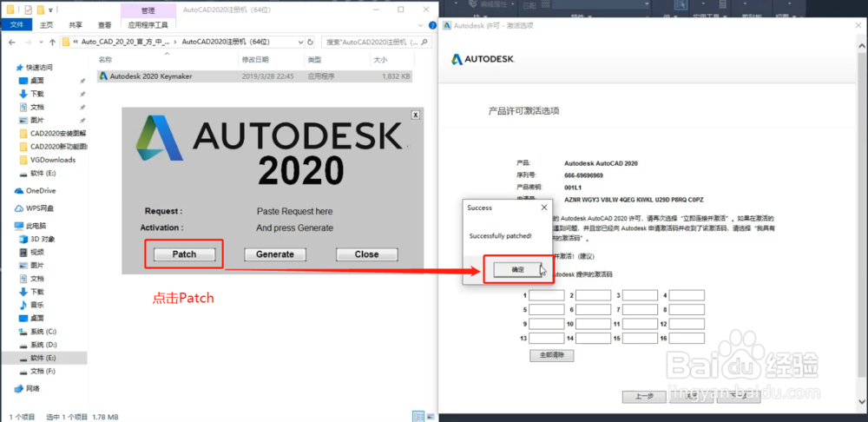
Task: Open pinned 下载 under quick access
Action: [x=37, y=94]
